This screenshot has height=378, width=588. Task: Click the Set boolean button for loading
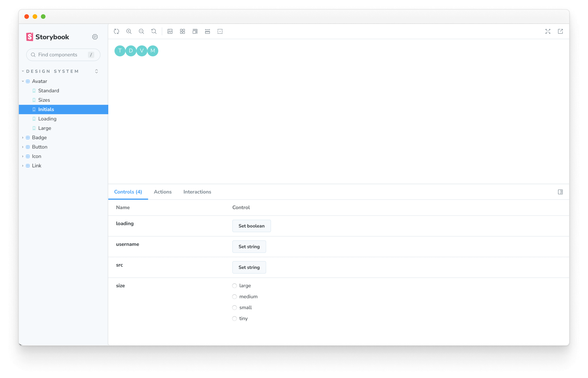(x=251, y=226)
